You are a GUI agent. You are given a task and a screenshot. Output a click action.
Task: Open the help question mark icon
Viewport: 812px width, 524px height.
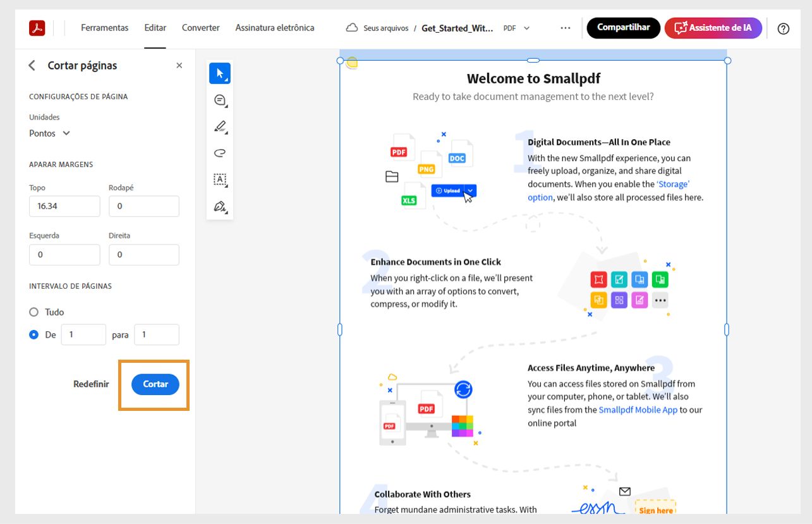pyautogui.click(x=784, y=28)
